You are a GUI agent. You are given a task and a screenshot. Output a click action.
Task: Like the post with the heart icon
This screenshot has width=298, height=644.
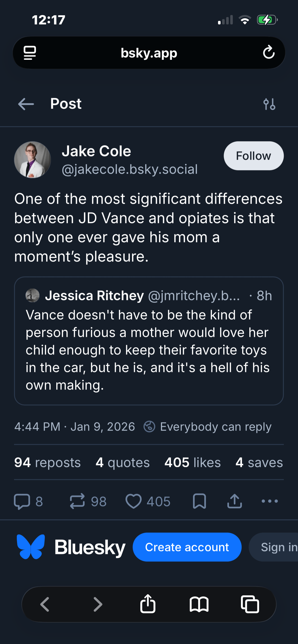coord(133,501)
